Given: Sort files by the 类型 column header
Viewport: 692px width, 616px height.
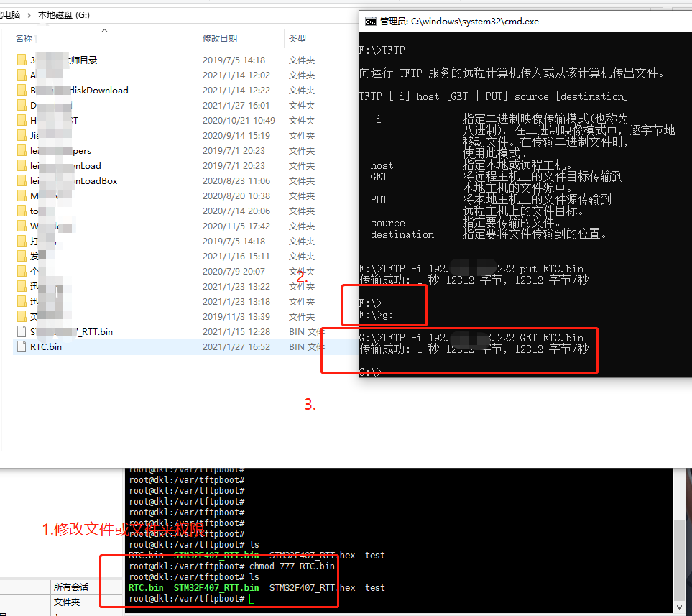Looking at the screenshot, I should (297, 38).
